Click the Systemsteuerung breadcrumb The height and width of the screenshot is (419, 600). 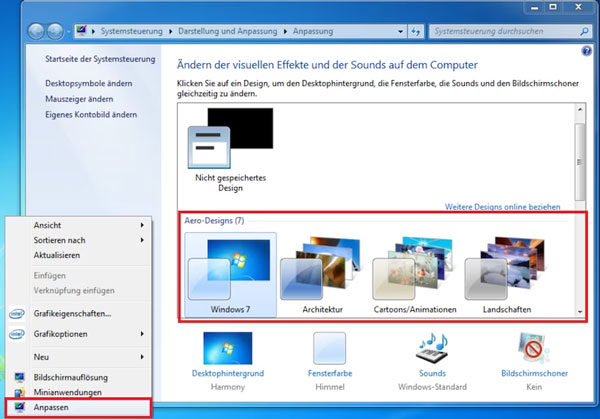coord(132,31)
